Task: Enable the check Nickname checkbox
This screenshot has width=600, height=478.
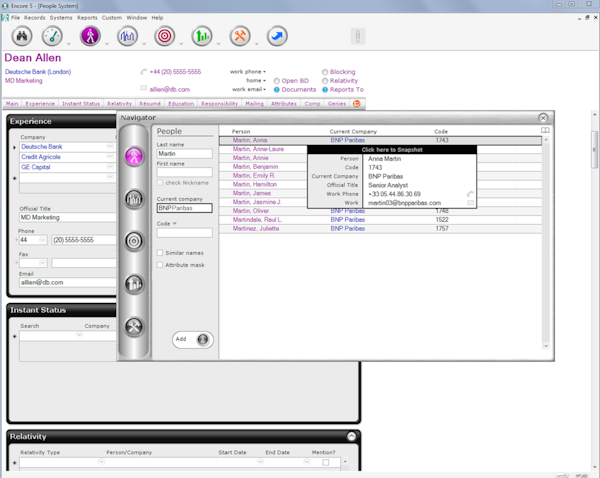Action: [160, 183]
